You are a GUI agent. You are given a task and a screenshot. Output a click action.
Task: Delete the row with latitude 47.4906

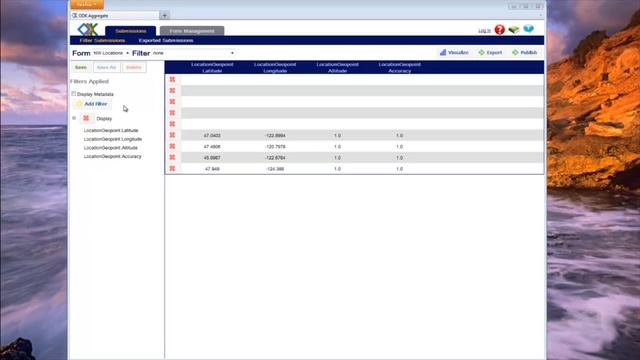(x=172, y=146)
